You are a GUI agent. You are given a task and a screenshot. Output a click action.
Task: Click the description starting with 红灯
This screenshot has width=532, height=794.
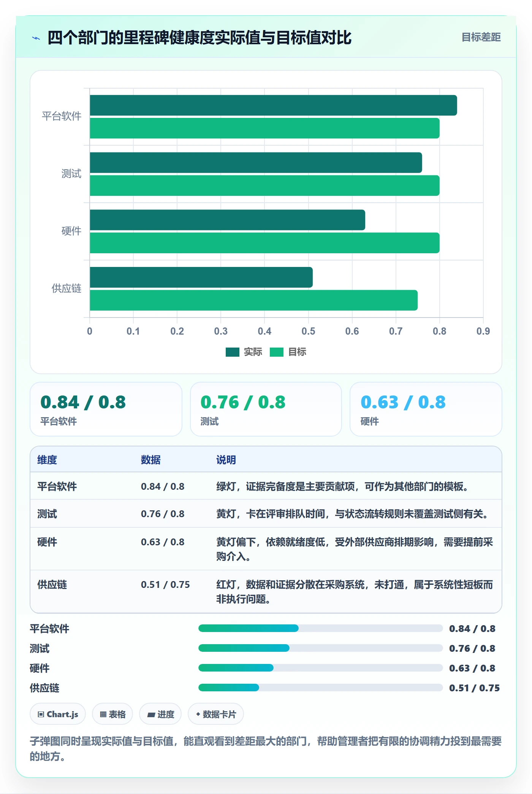point(355,592)
